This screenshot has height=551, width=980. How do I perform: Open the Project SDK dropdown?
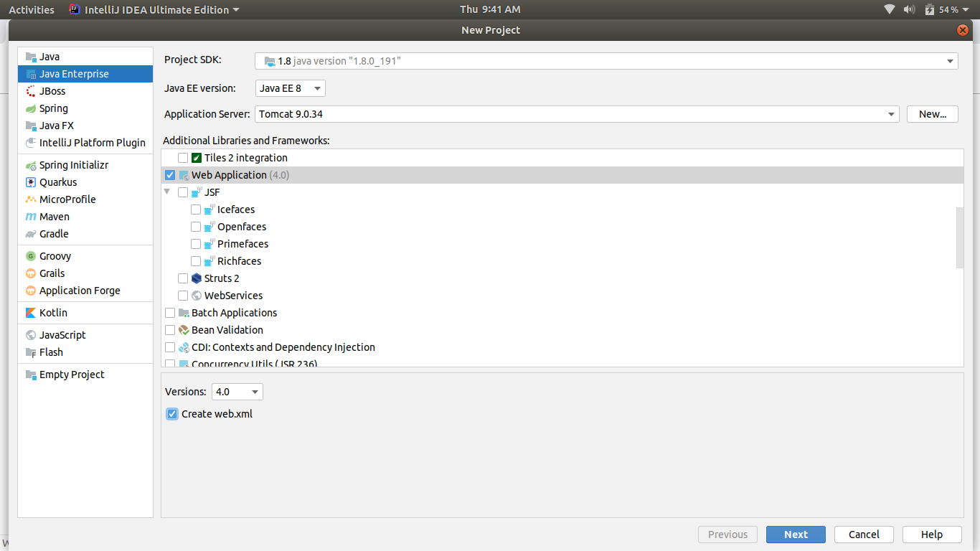click(606, 61)
